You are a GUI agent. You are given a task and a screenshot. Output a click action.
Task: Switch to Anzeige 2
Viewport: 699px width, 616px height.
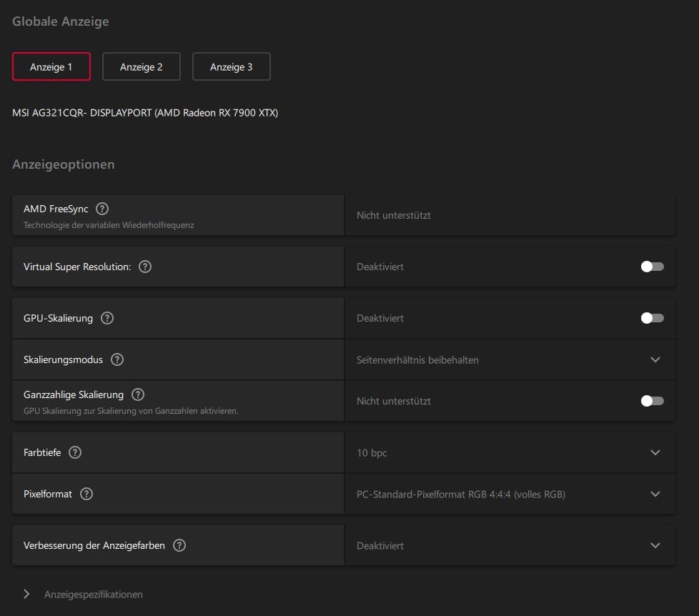pyautogui.click(x=142, y=67)
